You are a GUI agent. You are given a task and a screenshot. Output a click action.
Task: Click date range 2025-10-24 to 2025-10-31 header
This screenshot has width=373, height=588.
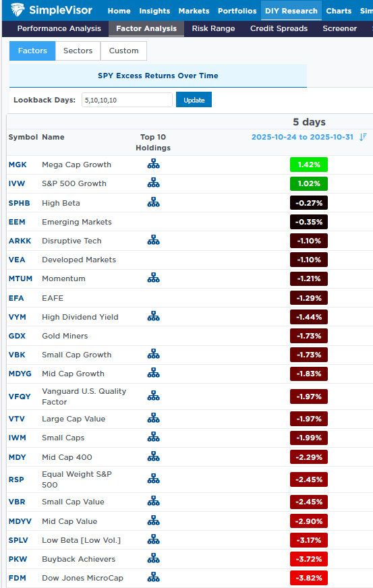(x=302, y=137)
